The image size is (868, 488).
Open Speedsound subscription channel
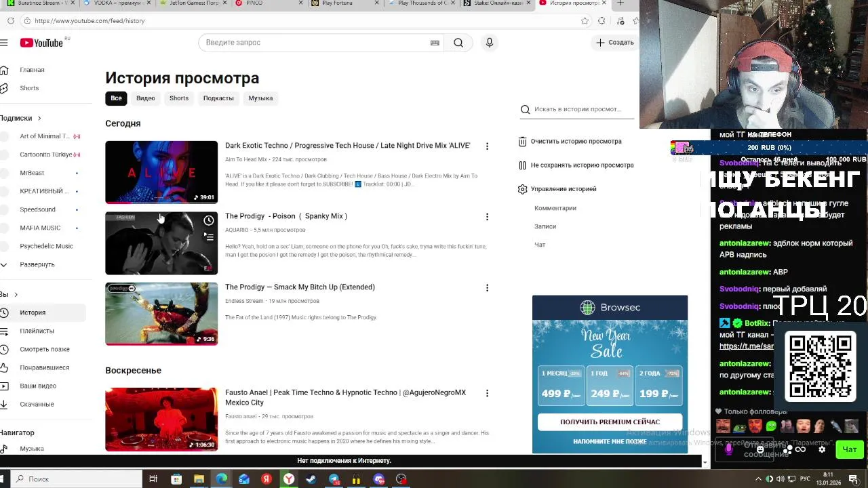click(x=37, y=209)
